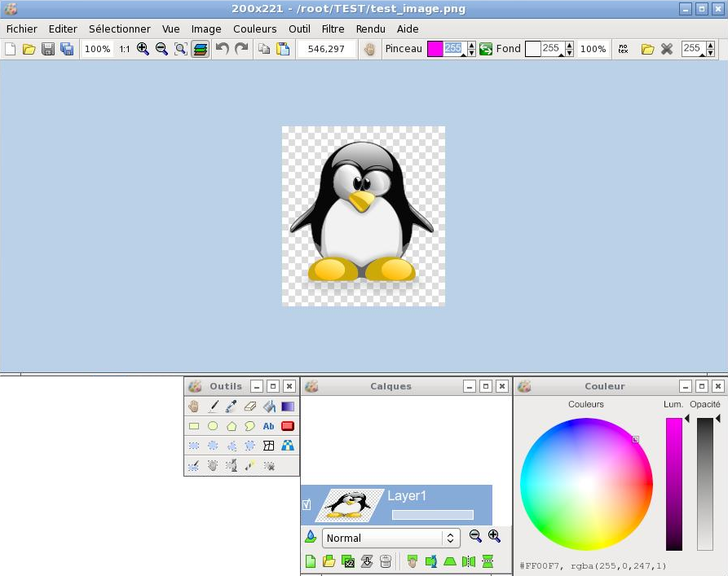Select the Deformation Grid tool

[x=269, y=446]
